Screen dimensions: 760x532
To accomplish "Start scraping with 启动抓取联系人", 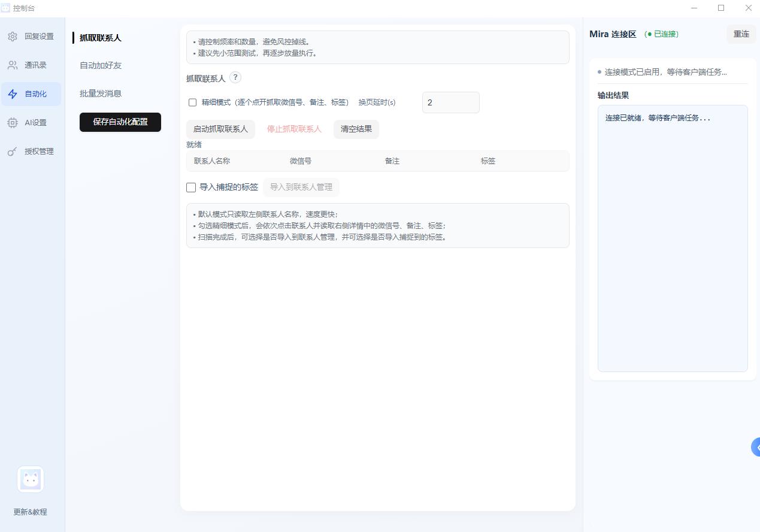I will point(220,129).
